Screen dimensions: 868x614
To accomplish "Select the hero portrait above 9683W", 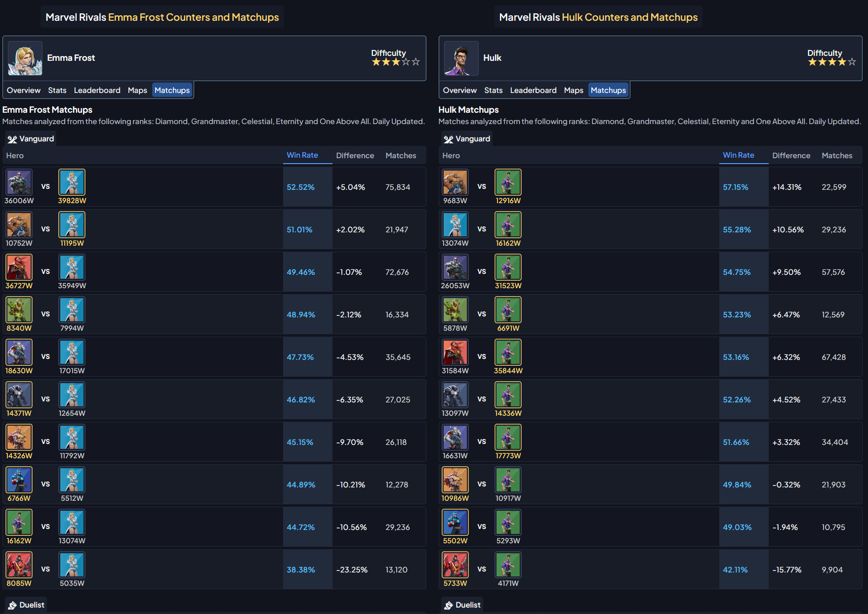I will pos(455,182).
